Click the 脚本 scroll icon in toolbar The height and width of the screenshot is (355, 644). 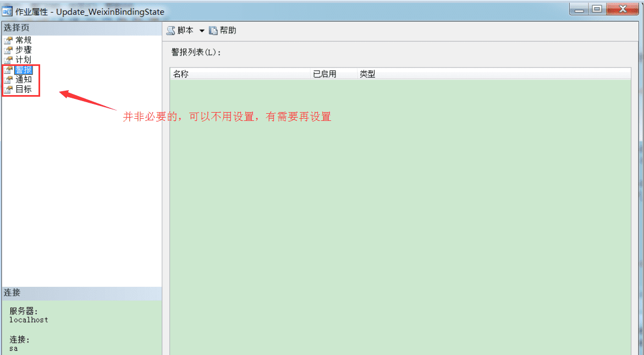click(171, 31)
